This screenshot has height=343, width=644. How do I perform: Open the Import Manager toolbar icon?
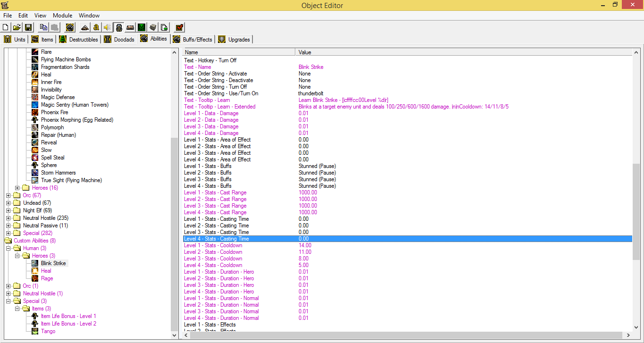tap(164, 27)
